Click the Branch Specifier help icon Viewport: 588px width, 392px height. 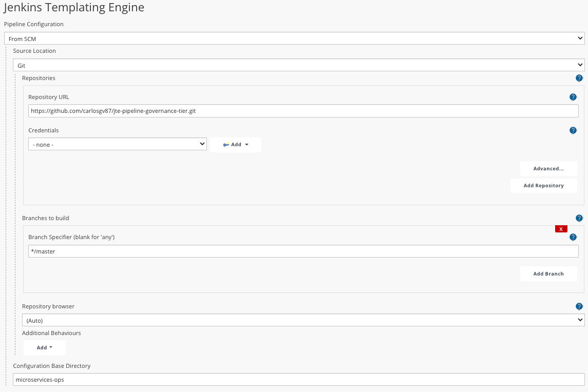(x=573, y=237)
